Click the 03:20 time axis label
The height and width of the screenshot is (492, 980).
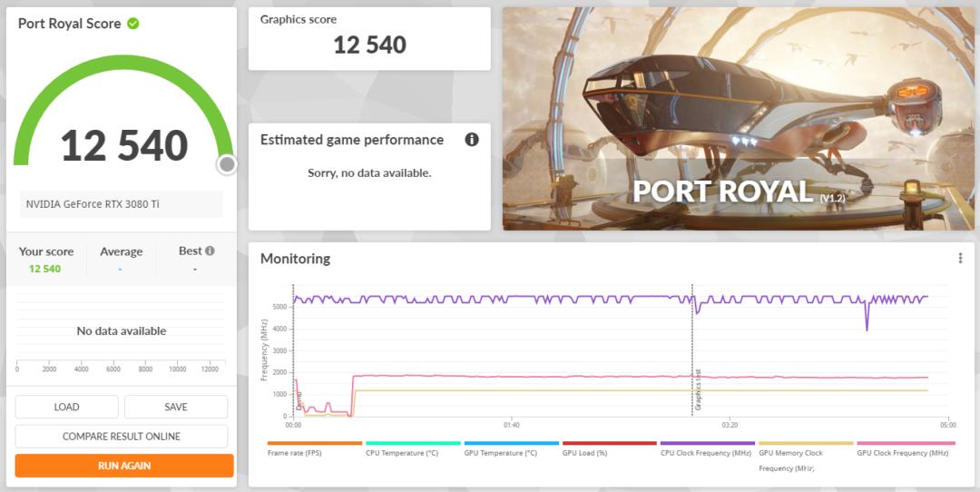730,425
